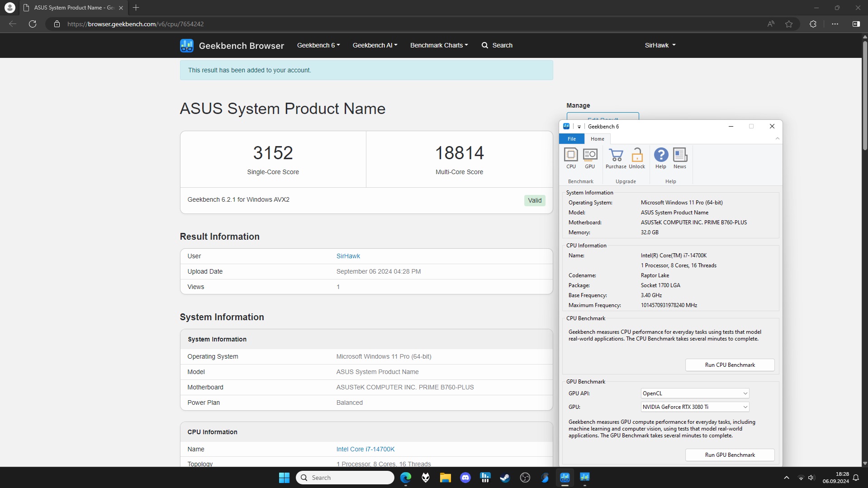Open the read aloud icon in address bar
Screen dimensions: 868x488
[771, 24]
